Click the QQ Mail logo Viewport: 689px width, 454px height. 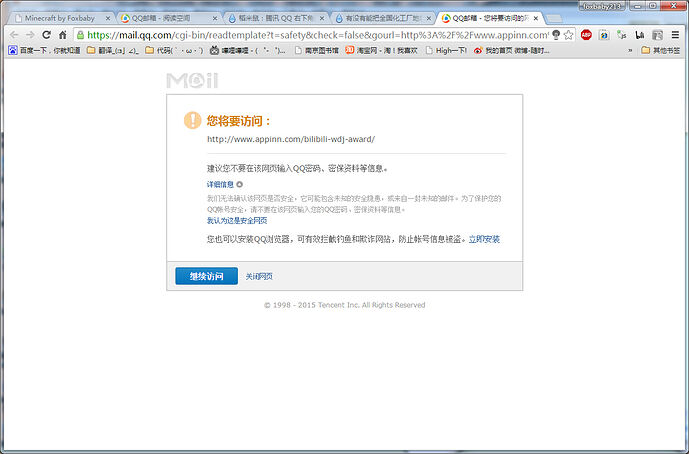pos(192,81)
